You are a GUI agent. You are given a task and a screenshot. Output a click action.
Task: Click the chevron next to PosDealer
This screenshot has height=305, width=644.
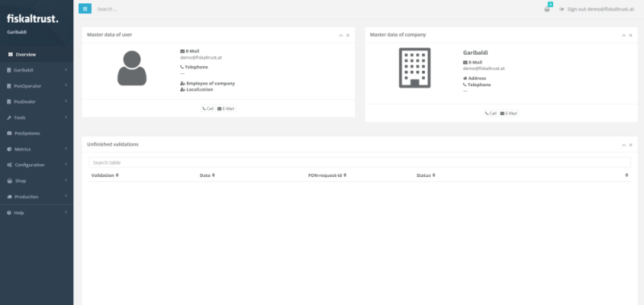tap(66, 101)
